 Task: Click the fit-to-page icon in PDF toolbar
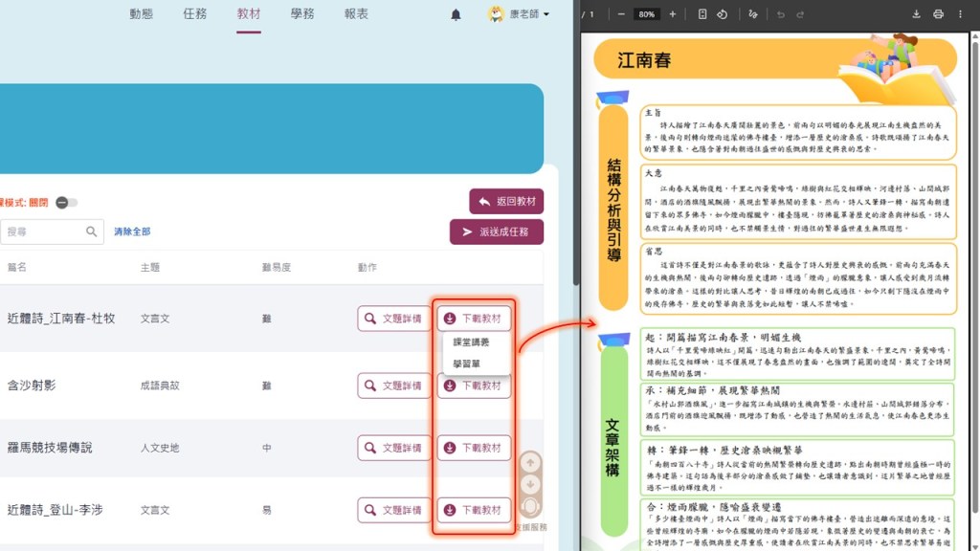702,14
